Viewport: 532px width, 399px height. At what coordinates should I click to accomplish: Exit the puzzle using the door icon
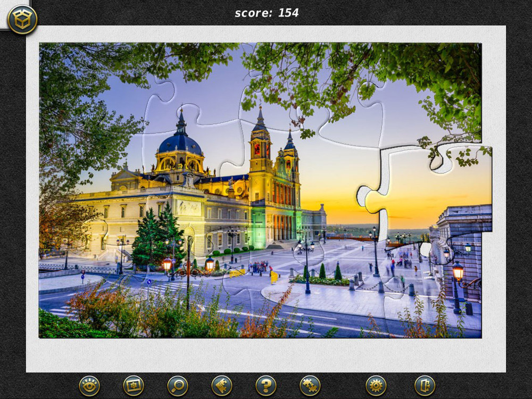click(x=425, y=385)
